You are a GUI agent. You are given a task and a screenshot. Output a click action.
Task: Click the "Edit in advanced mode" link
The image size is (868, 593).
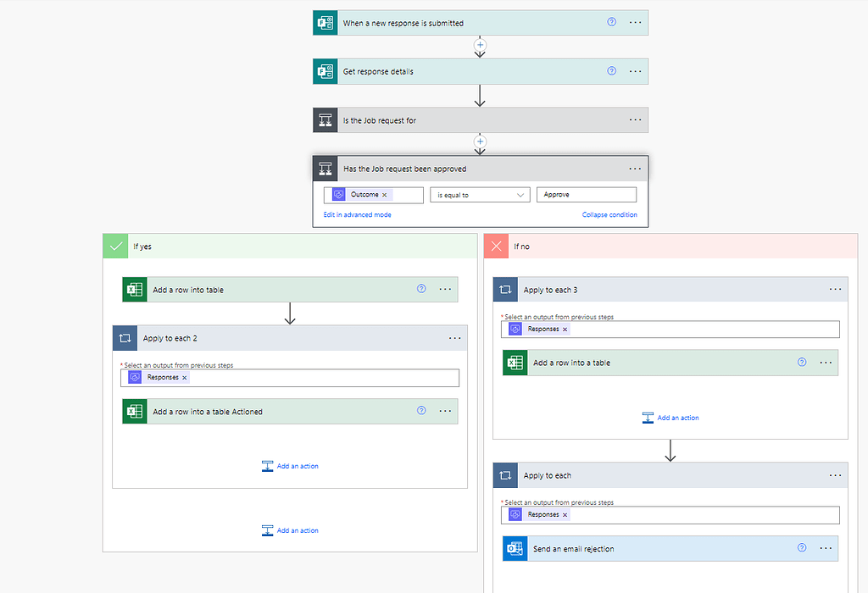[357, 214]
